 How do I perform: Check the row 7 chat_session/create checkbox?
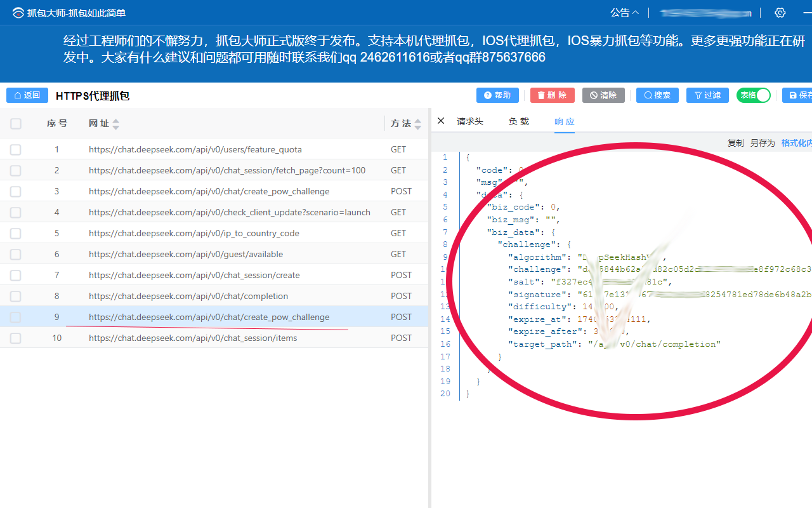[x=16, y=276]
